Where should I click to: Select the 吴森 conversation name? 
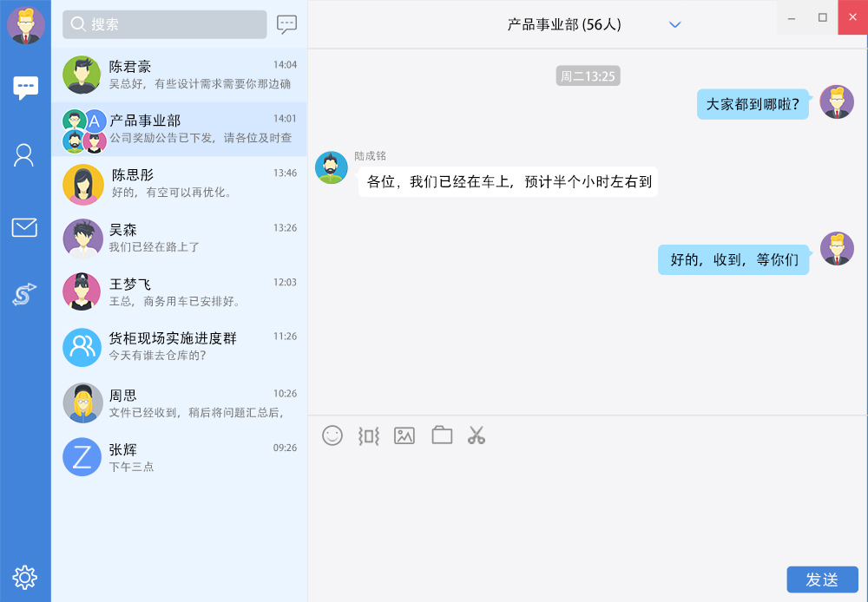[x=123, y=230]
